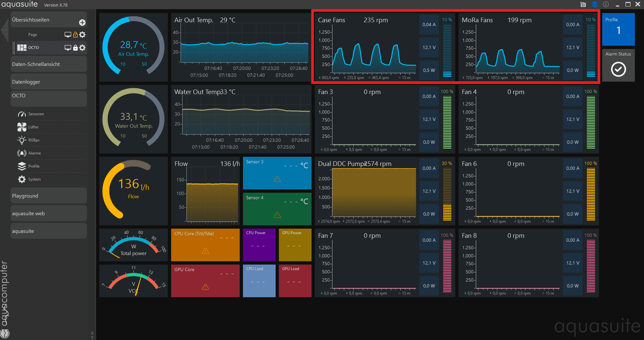The width and height of the screenshot is (644, 340).
Task: Click the CPU Power tile
Action: pos(259,245)
